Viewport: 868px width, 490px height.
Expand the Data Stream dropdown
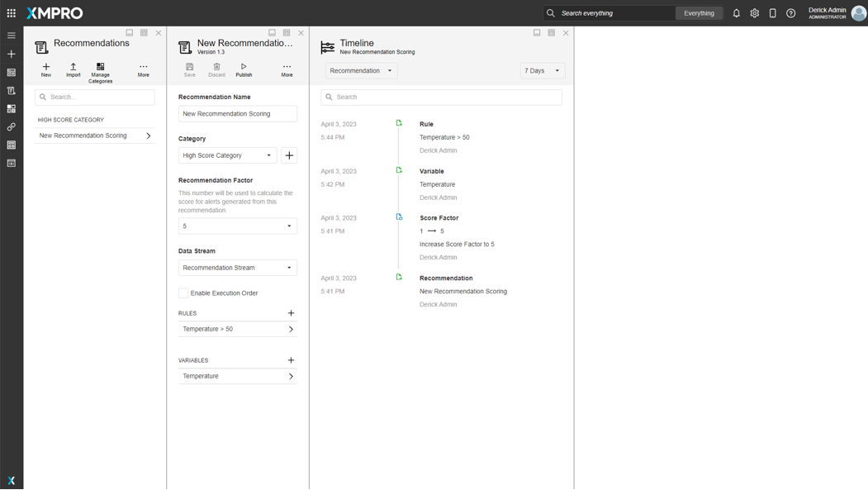(238, 268)
